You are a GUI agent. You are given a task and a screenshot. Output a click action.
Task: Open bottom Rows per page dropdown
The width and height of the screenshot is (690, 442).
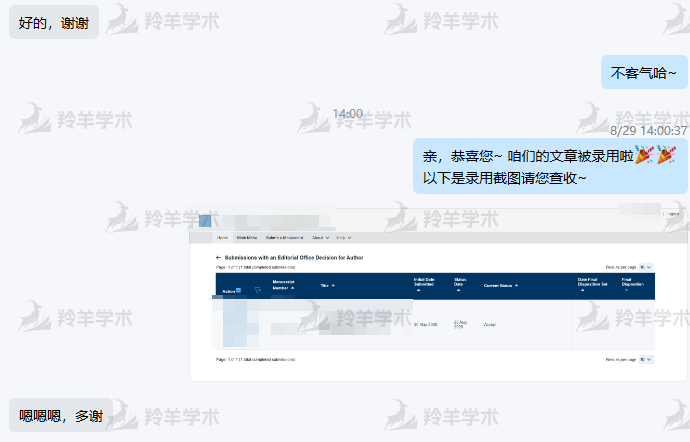[x=645, y=358]
